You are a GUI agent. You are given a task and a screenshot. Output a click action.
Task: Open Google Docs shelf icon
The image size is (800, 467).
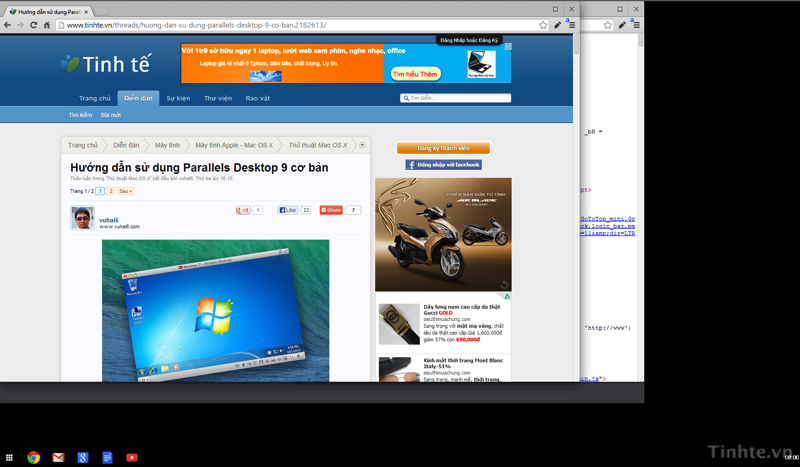[x=107, y=457]
